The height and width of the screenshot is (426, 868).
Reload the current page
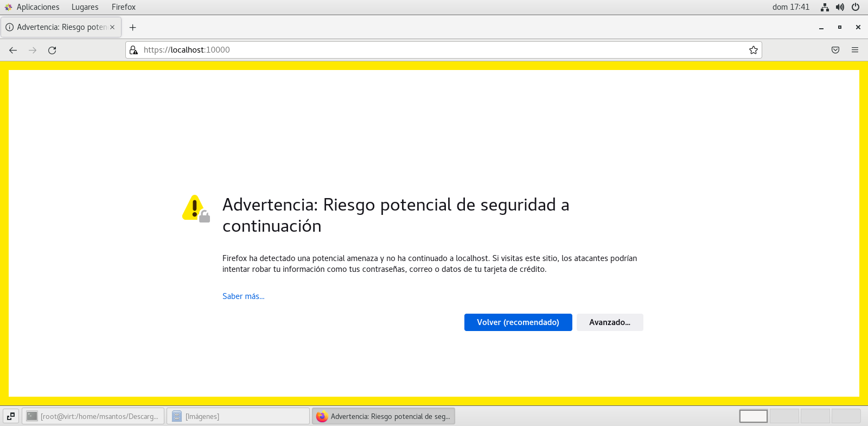pyautogui.click(x=52, y=50)
